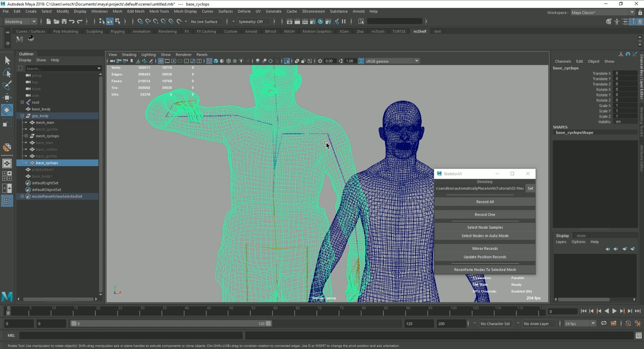Open the Mesh Tools menu
644x349 pixels.
click(x=159, y=12)
